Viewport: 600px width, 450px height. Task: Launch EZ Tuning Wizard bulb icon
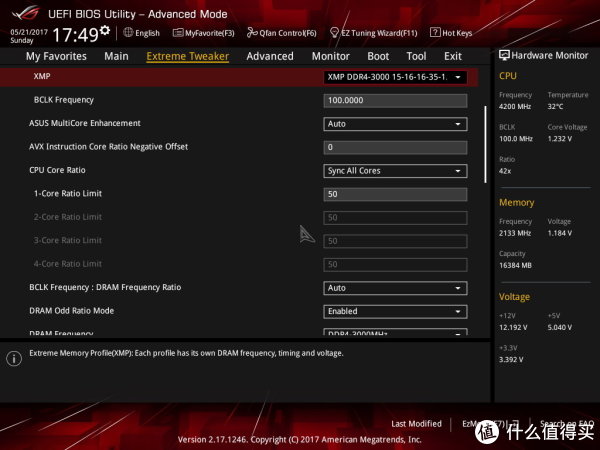click(334, 33)
